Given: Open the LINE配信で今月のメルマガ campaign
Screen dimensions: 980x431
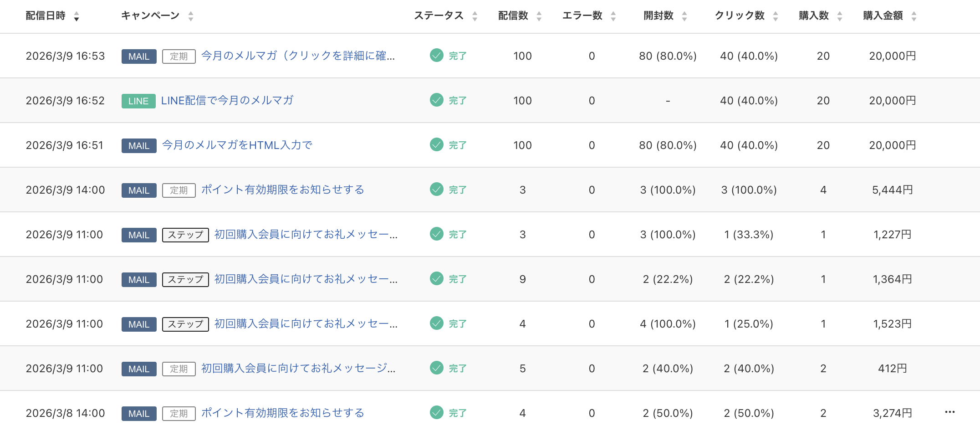Looking at the screenshot, I should click(x=227, y=101).
